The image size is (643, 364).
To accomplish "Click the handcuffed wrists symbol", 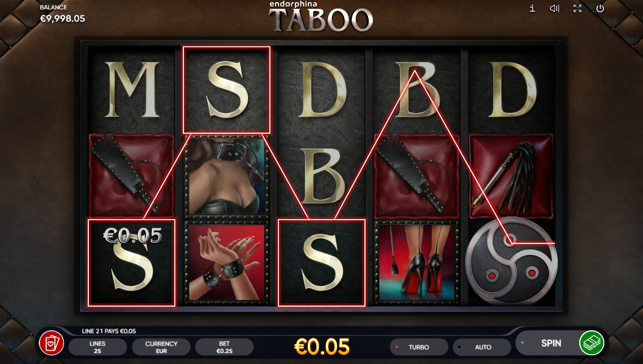I will coord(227,263).
